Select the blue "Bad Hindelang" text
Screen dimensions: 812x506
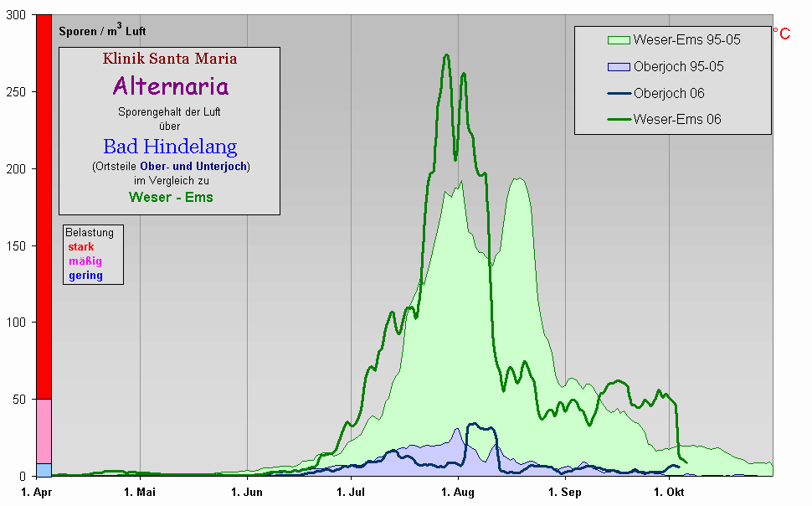(170, 147)
